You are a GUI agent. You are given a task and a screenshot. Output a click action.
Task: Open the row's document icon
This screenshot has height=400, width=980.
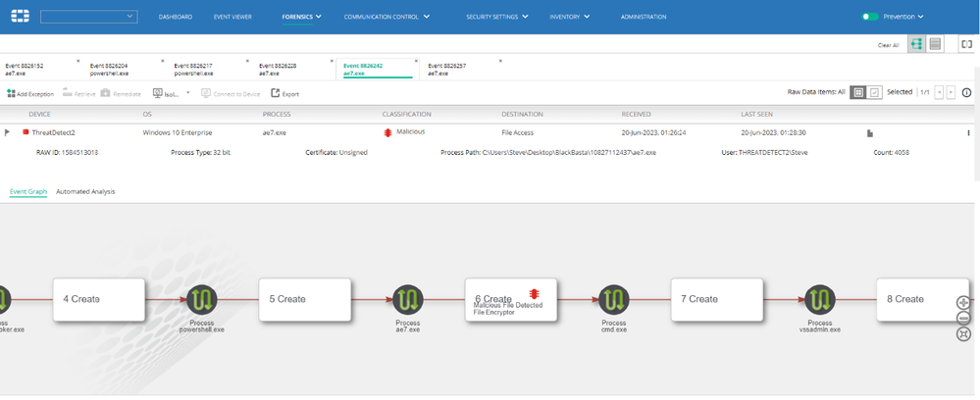[869, 133]
